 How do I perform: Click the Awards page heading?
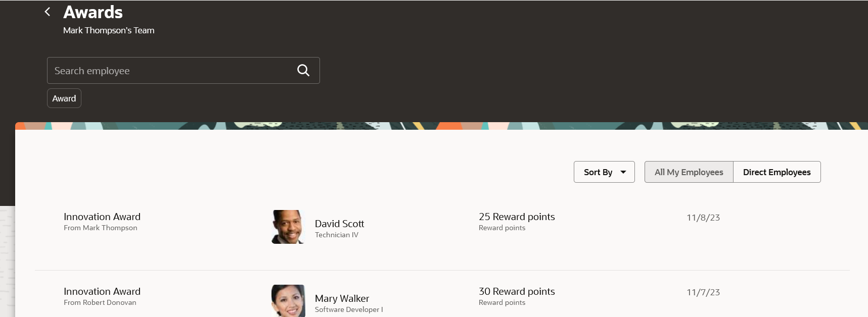tap(93, 12)
